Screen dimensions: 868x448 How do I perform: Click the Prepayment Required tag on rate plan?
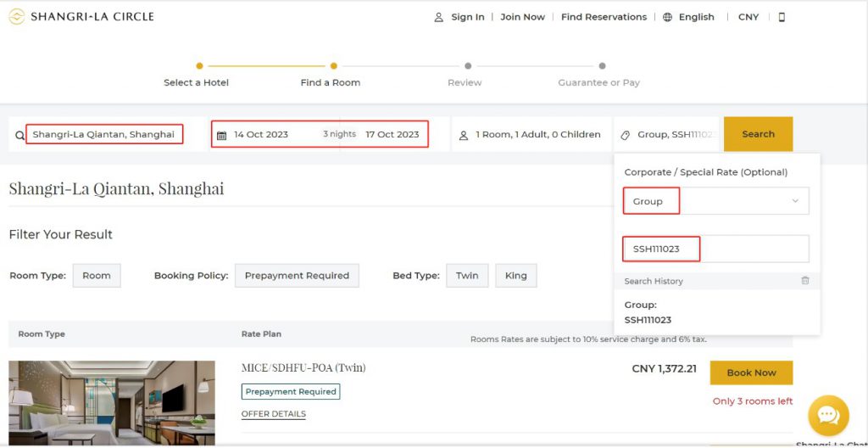[x=291, y=391]
